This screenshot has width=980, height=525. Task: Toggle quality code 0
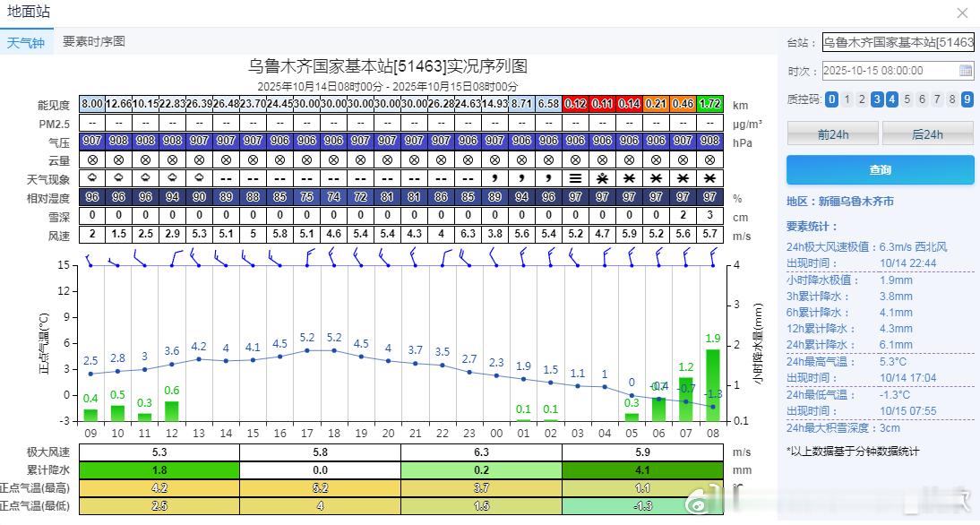pyautogui.click(x=831, y=99)
